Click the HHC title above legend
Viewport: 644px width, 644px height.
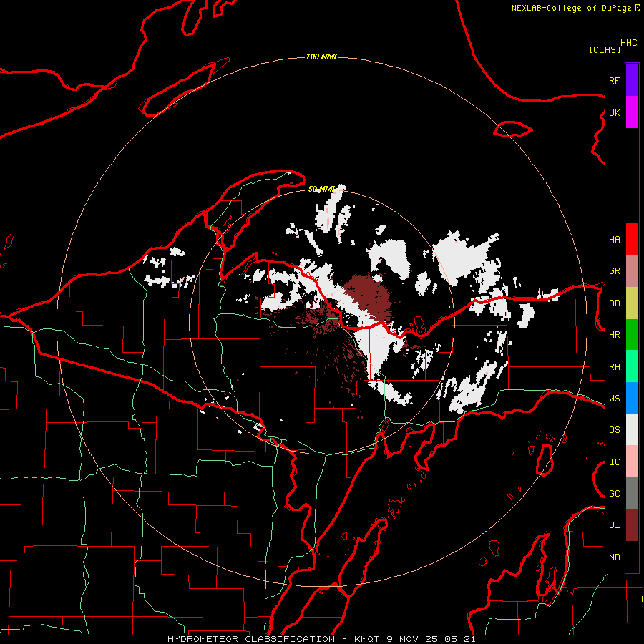point(629,43)
